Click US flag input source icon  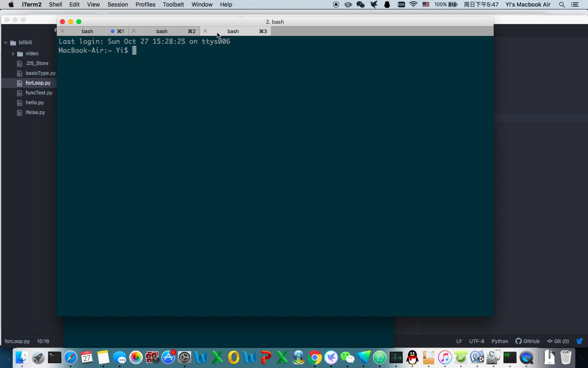coord(426,4)
